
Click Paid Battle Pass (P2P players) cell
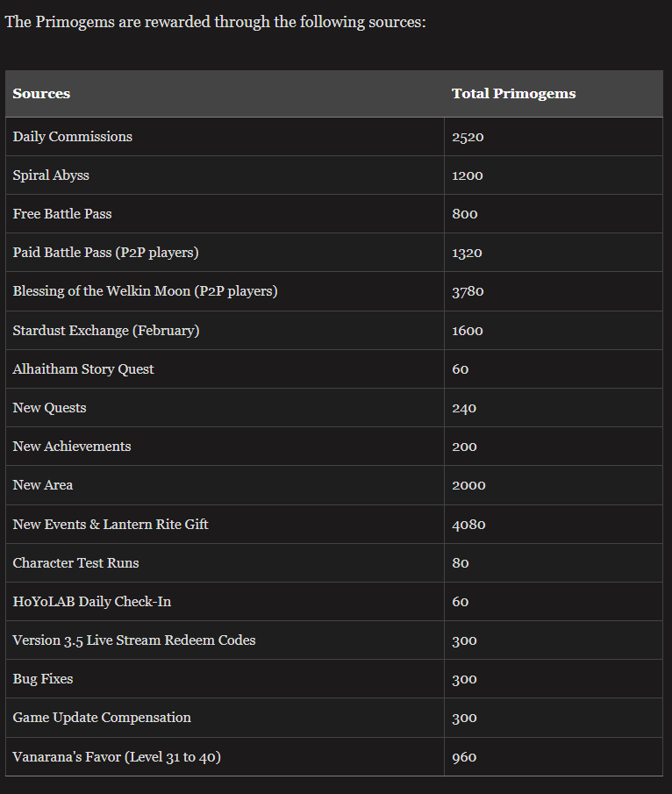click(x=225, y=252)
